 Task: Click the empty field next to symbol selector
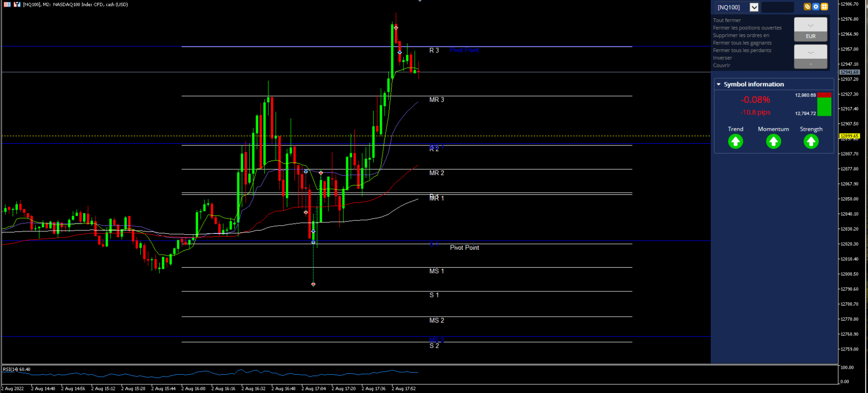(x=777, y=7)
